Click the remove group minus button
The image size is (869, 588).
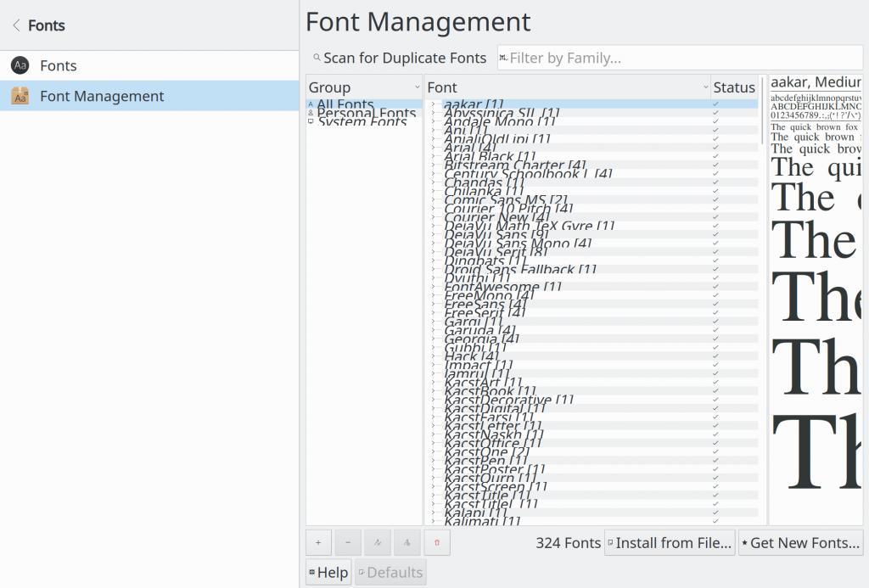(x=348, y=542)
